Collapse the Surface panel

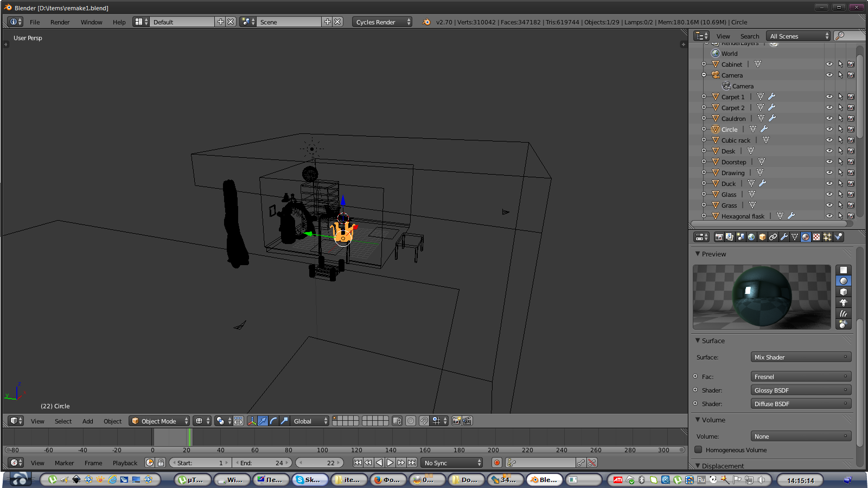(698, 341)
